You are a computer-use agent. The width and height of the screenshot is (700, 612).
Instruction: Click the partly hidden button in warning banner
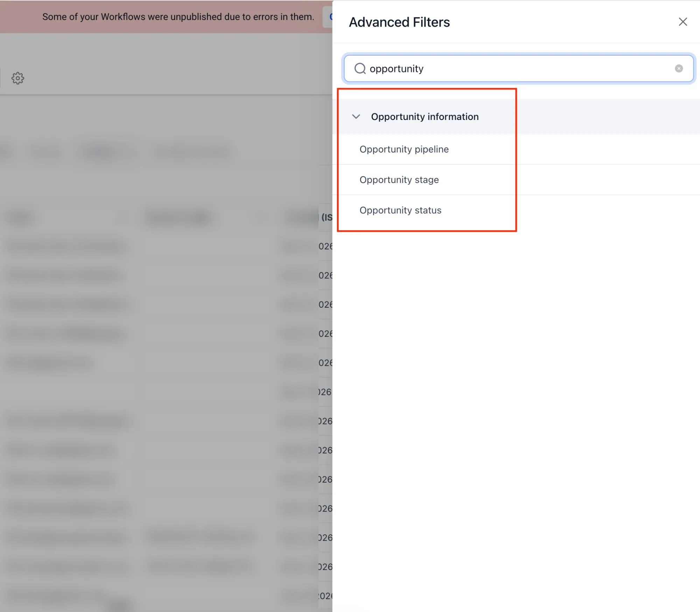click(328, 17)
